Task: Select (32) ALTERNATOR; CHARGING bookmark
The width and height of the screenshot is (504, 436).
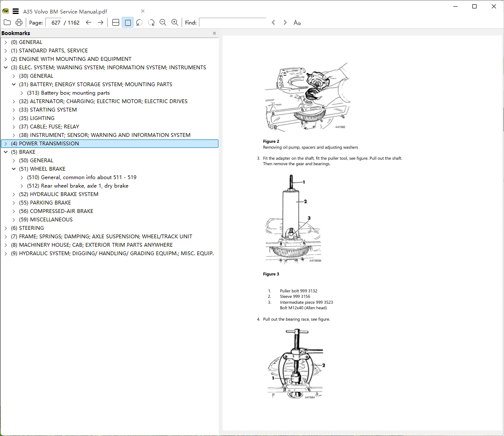Action: 103,101
